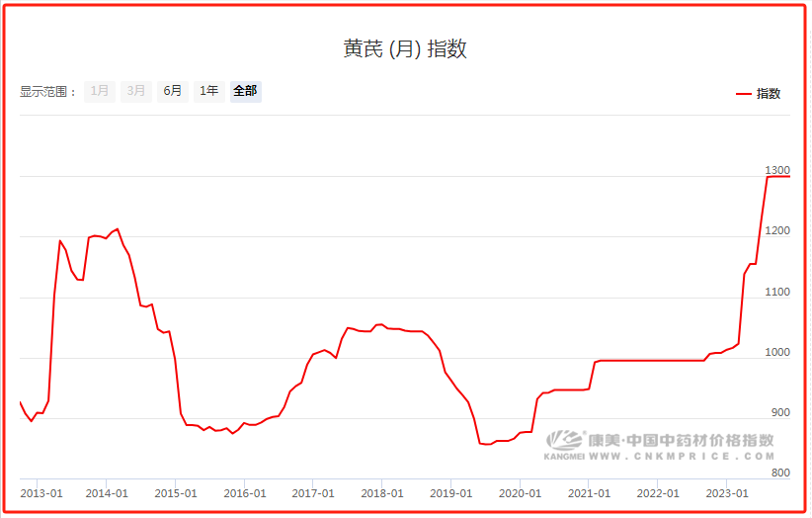Click the 2016-01 x-axis label
The width and height of the screenshot is (812, 518).
[244, 493]
